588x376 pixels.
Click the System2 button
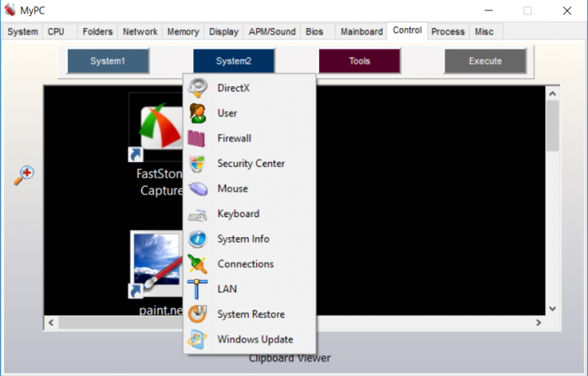click(x=233, y=61)
